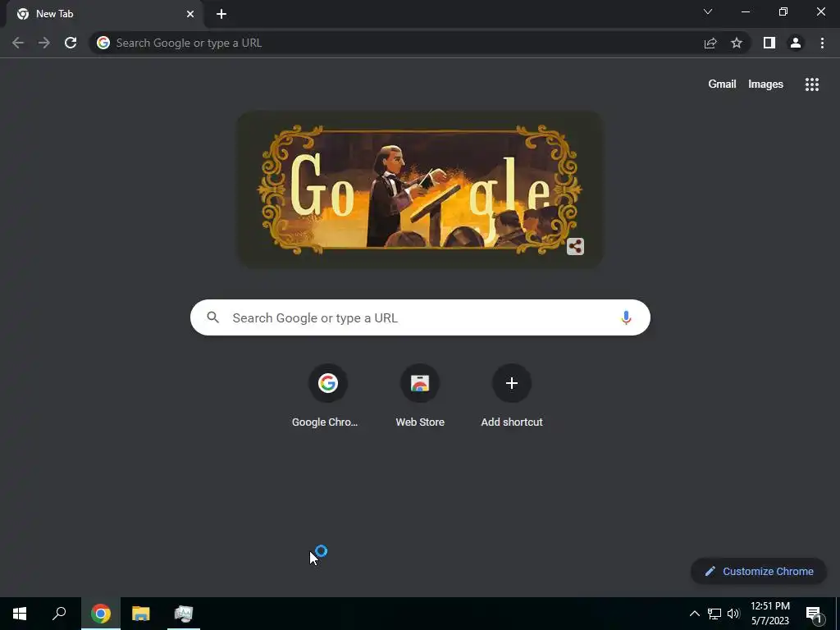Image resolution: width=840 pixels, height=630 pixels.
Task: Close the New Tab tab
Action: [190, 14]
